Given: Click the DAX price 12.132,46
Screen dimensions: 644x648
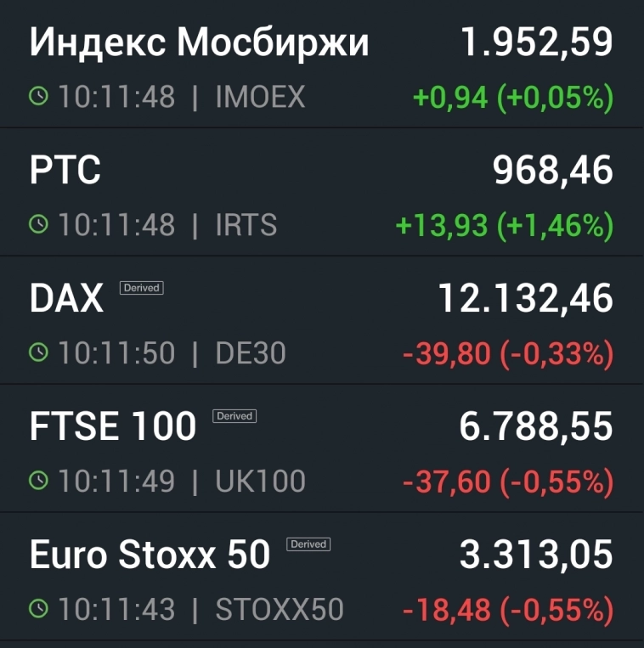Looking at the screenshot, I should click(x=525, y=299).
